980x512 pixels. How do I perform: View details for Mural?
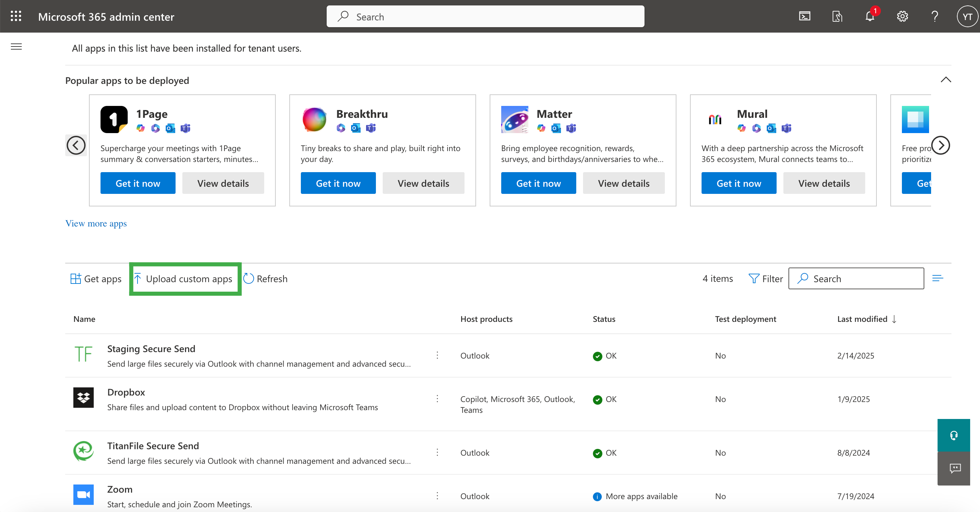824,183
